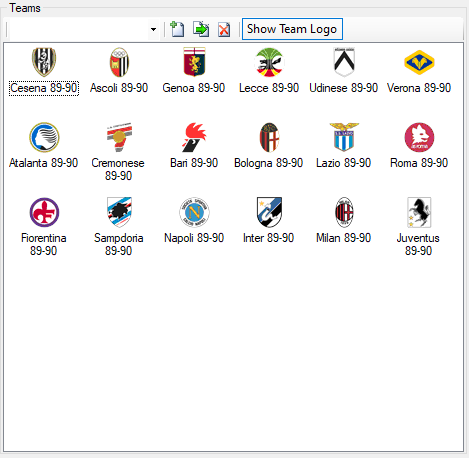Select the Verona 89-90 crest
The image size is (469, 458).
point(419,62)
